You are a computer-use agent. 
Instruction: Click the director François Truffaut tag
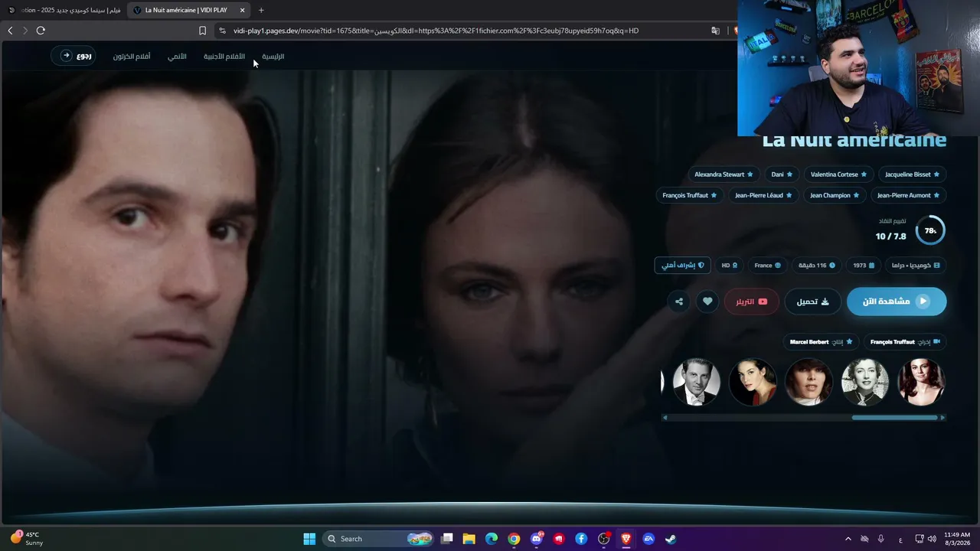[x=905, y=342]
